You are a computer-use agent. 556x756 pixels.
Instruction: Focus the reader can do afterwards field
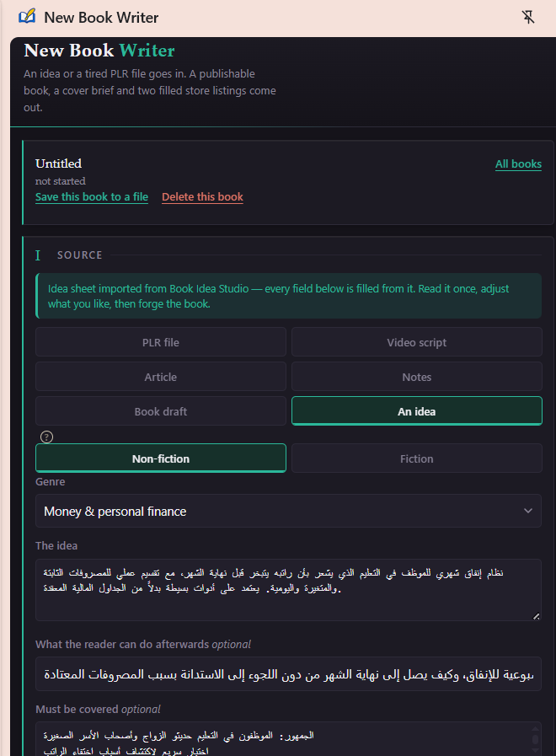pos(288,674)
